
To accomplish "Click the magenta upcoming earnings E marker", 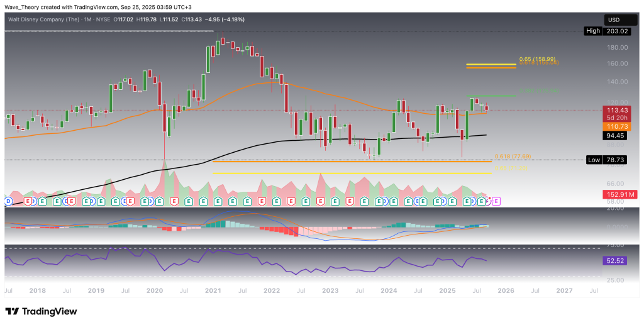I will click(496, 201).
